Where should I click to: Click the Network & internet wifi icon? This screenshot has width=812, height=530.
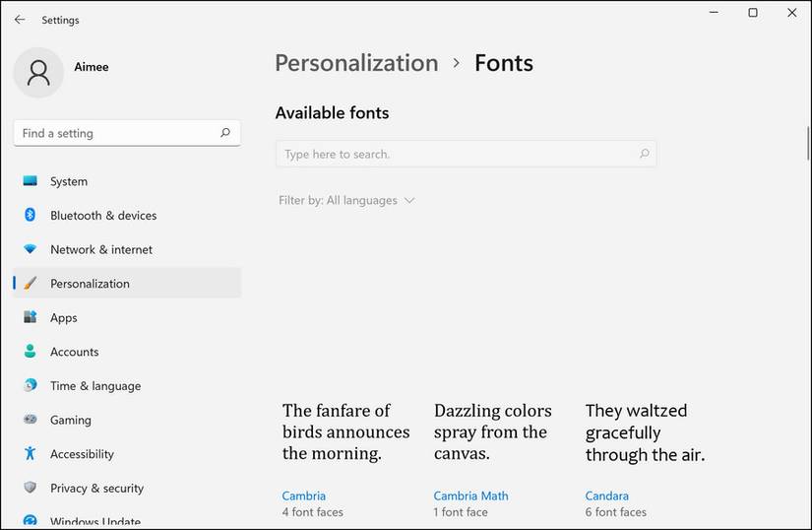tap(31, 250)
